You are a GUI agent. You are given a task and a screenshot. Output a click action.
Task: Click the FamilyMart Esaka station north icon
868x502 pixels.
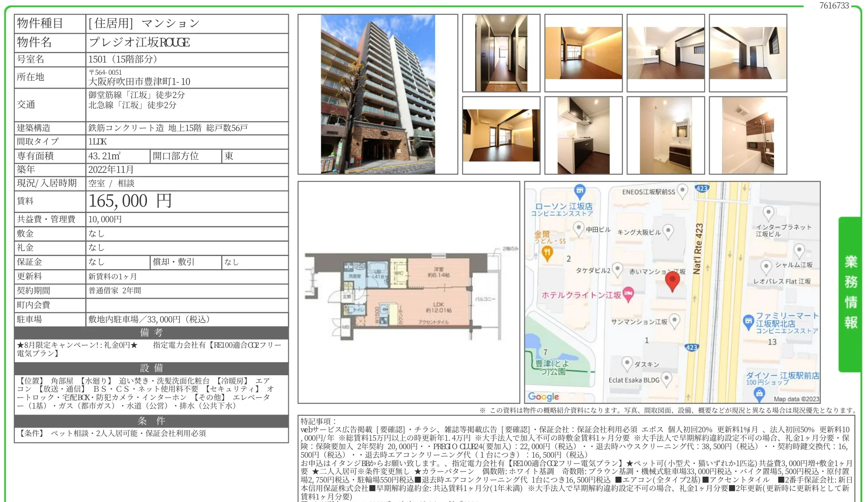(x=748, y=322)
